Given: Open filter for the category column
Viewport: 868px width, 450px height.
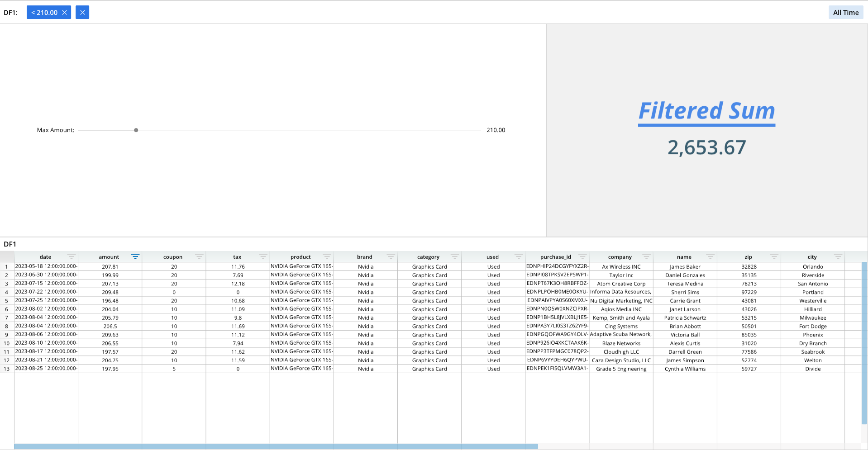Looking at the screenshot, I should 454,257.
